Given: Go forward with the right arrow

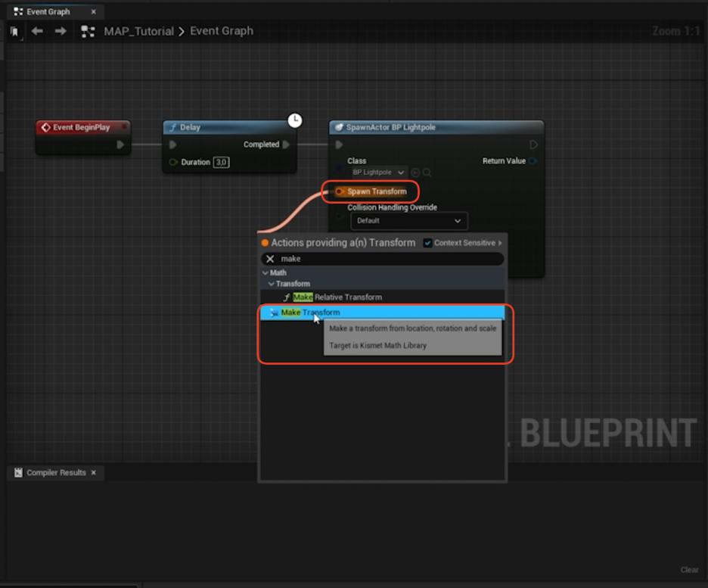Looking at the screenshot, I should point(61,31).
